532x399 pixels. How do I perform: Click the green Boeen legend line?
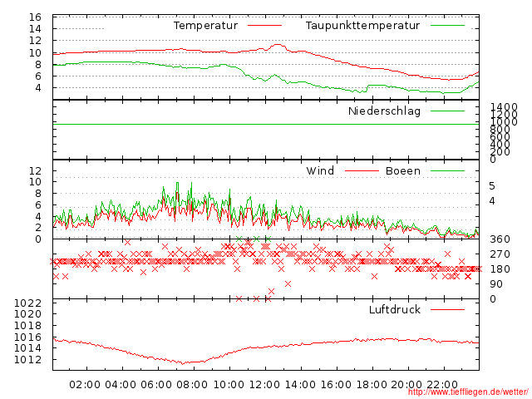click(447, 171)
